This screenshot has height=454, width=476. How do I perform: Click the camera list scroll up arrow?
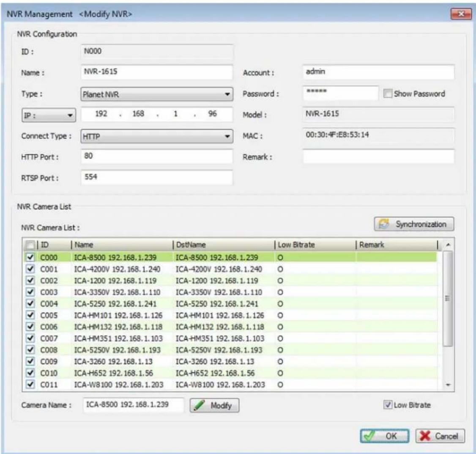[448, 245]
